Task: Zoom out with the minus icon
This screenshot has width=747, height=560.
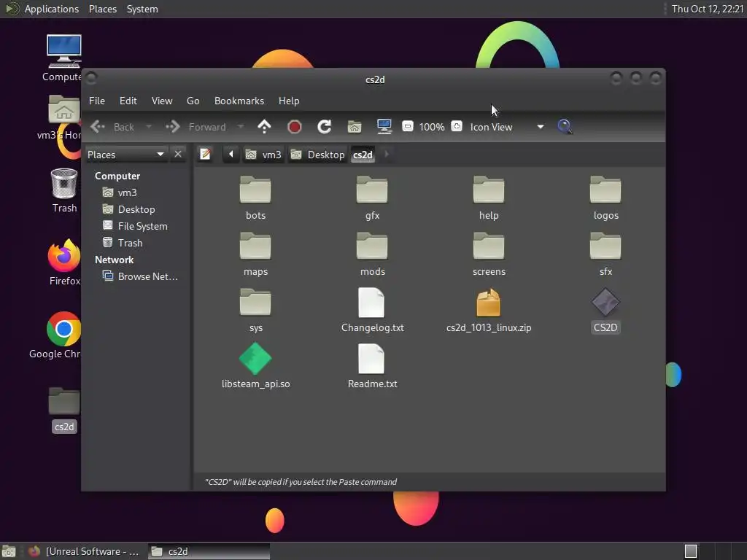Action: (x=407, y=127)
